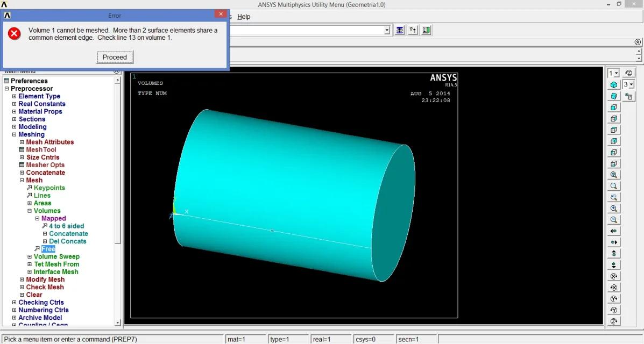Open the MeshTool item
The image size is (644, 344).
(x=41, y=150)
